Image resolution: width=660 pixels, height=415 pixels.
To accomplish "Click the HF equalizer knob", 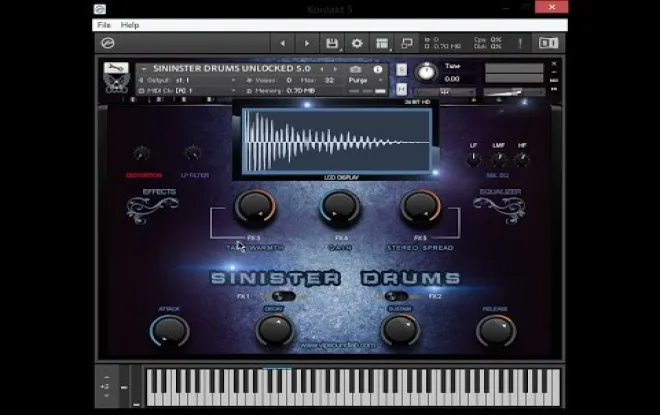I will tap(522, 159).
